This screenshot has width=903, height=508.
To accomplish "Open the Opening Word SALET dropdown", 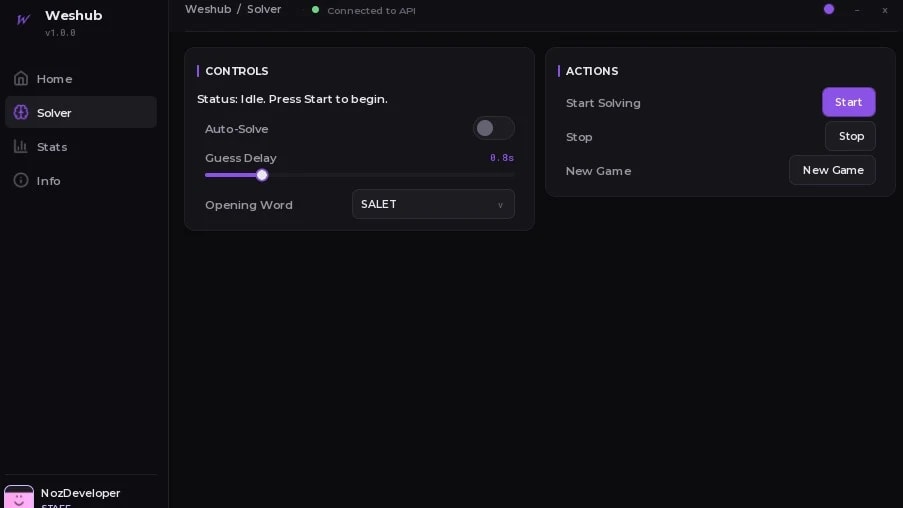I will 433,204.
